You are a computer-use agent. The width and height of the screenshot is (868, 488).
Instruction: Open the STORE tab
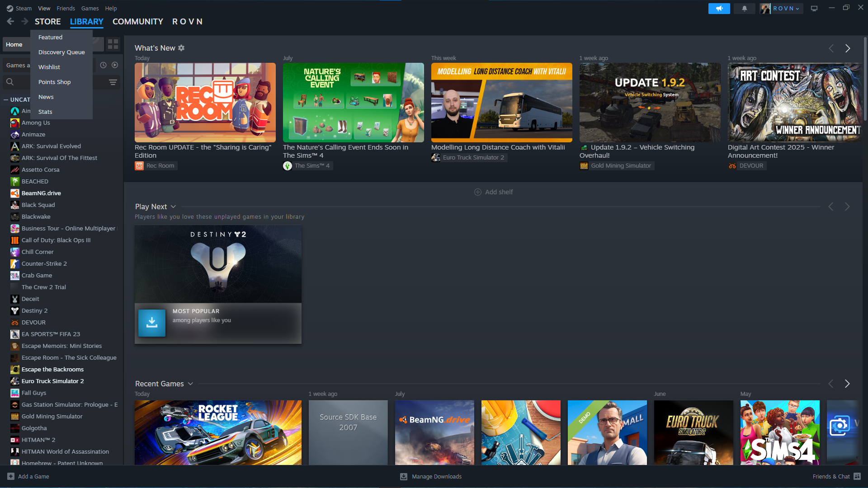tap(48, 21)
